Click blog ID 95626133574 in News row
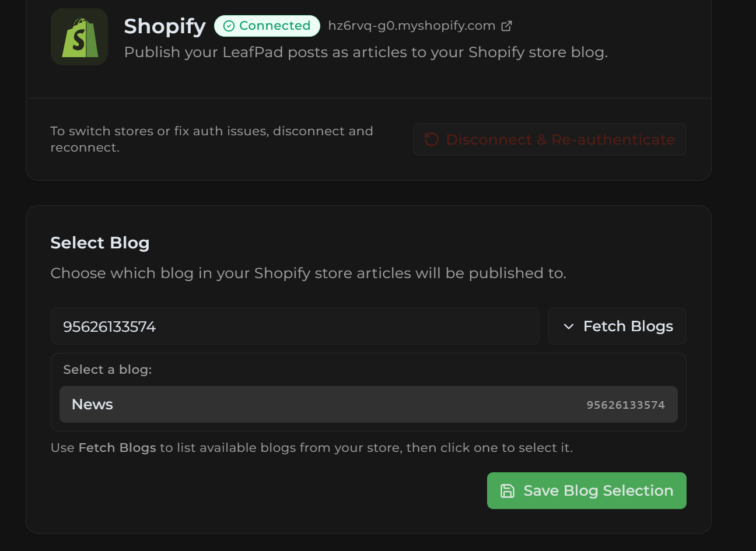756x551 pixels. [626, 405]
